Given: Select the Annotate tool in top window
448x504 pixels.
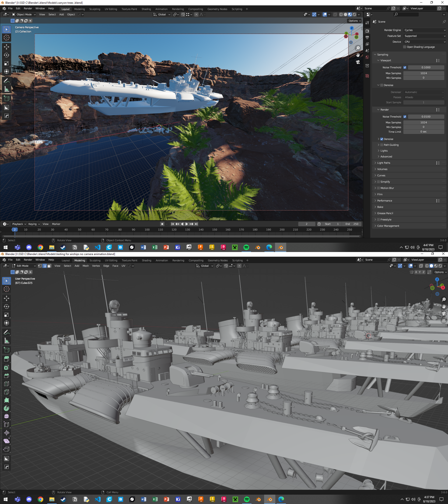Looking at the screenshot, I should click(x=7, y=81).
